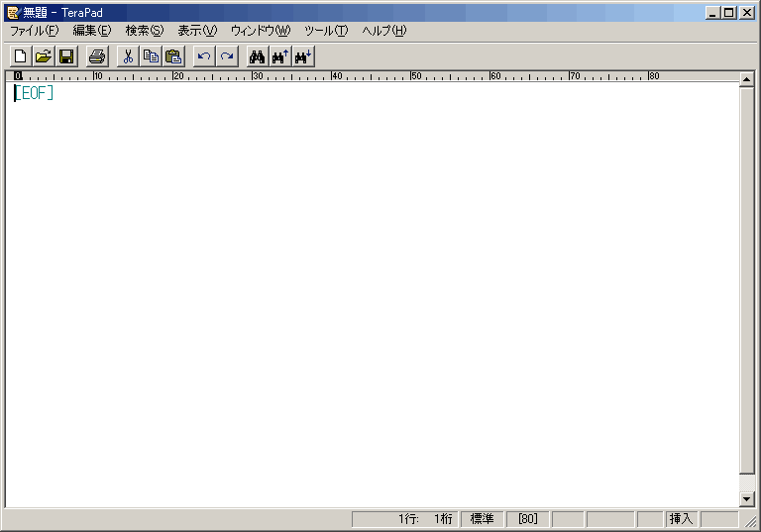Click the 標準 mode status panel
This screenshot has width=761, height=532.
(482, 519)
